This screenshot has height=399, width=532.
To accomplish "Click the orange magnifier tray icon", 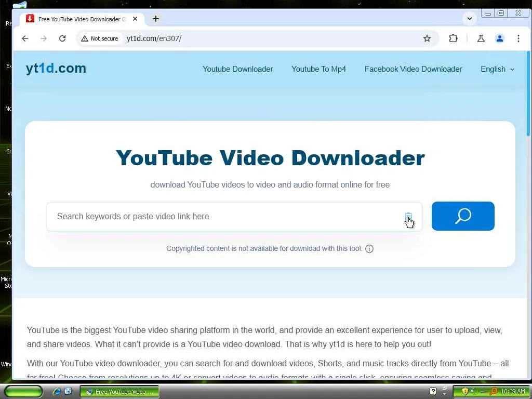I will tap(494, 391).
